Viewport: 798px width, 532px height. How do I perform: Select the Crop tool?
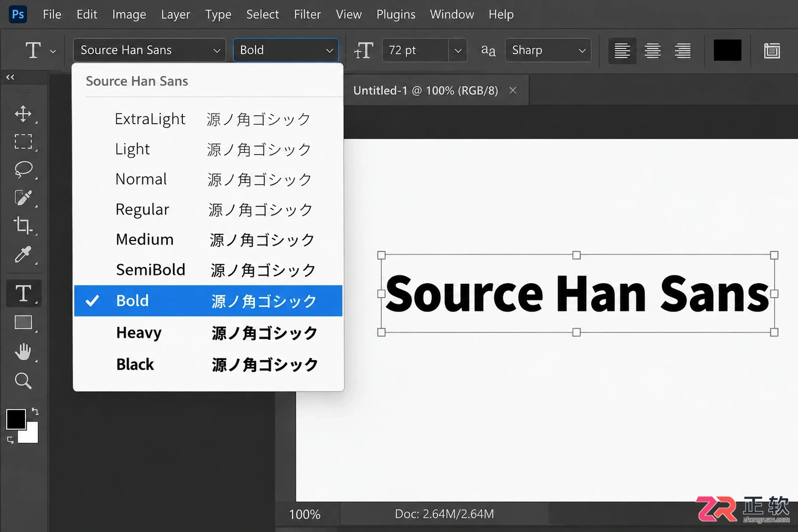pos(23,225)
